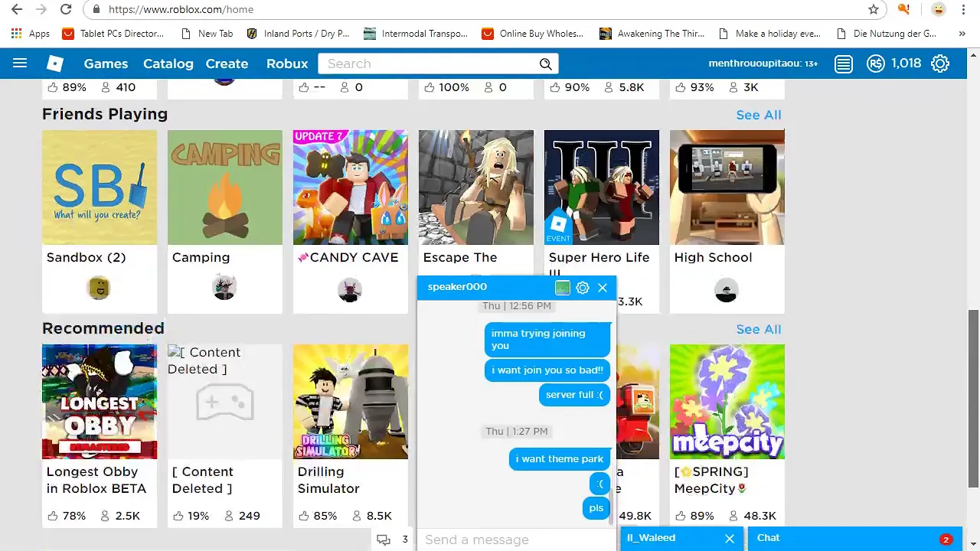Open the New Tab bookmark

tap(207, 34)
